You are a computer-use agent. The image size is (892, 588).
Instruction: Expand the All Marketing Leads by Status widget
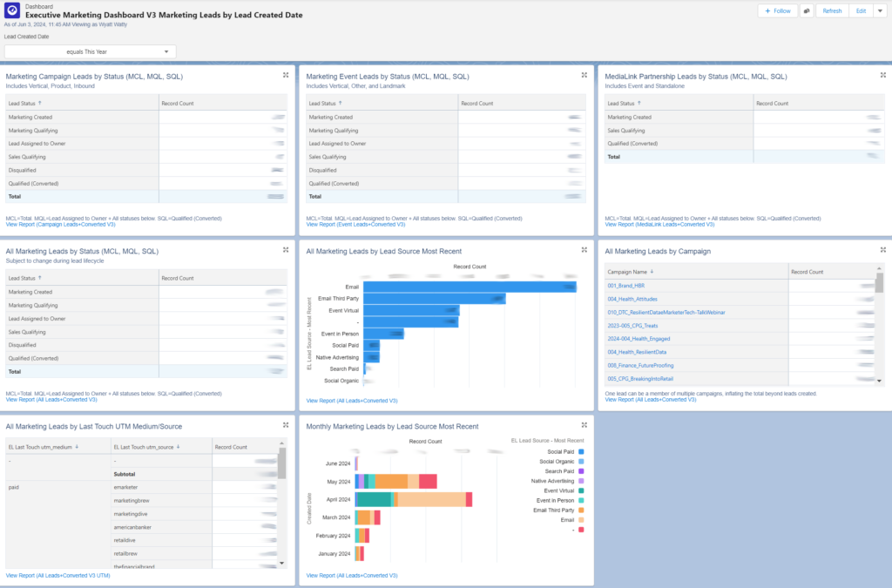tap(286, 250)
